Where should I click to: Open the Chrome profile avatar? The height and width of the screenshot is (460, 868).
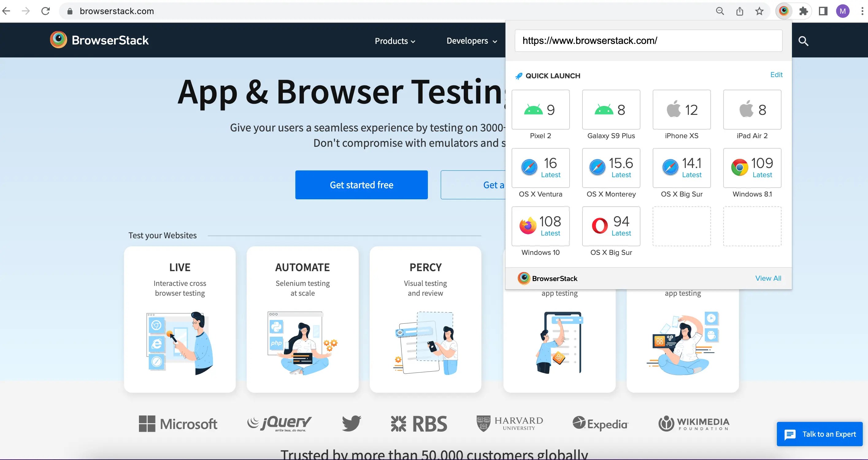[843, 11]
